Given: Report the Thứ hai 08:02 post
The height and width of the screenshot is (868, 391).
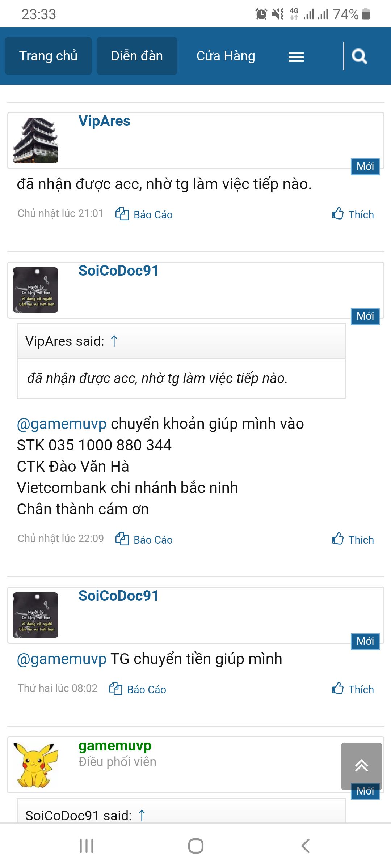Looking at the screenshot, I should click(138, 689).
